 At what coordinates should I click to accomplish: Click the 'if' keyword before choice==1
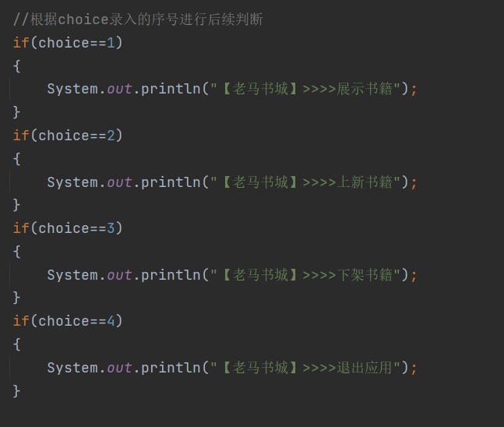[21, 43]
